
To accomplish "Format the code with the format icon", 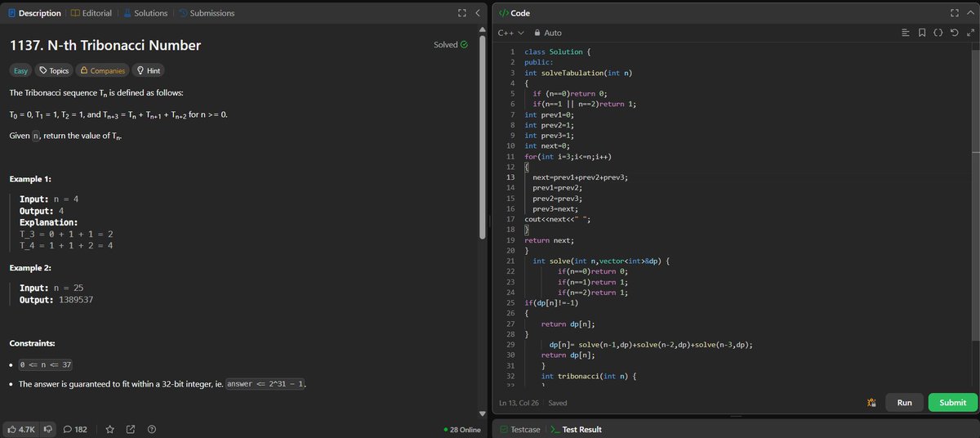I will (x=905, y=33).
